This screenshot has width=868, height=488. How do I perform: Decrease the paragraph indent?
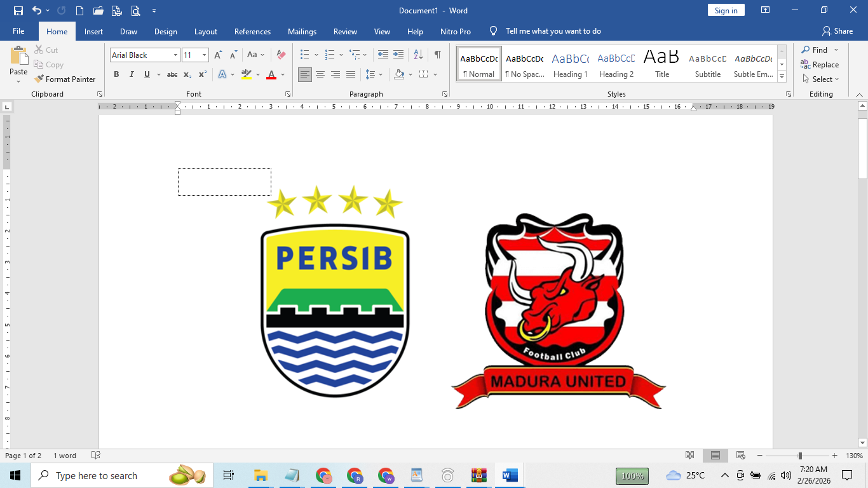[x=383, y=55]
